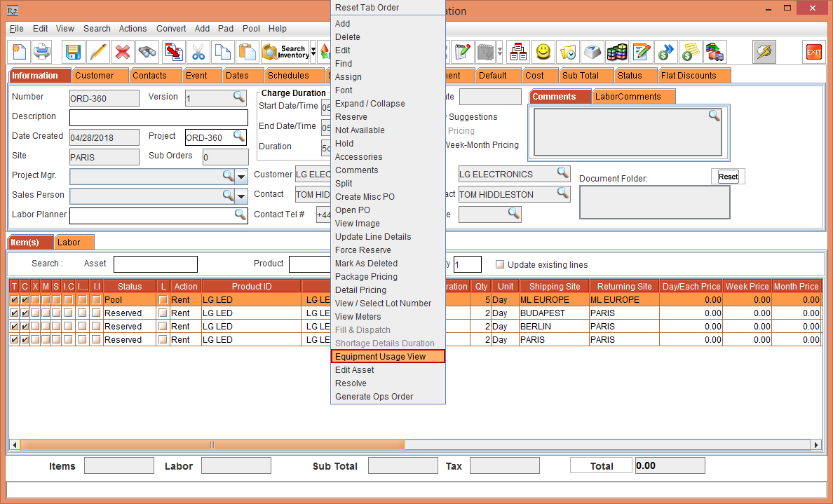Click the Save toolbar icon

click(73, 51)
